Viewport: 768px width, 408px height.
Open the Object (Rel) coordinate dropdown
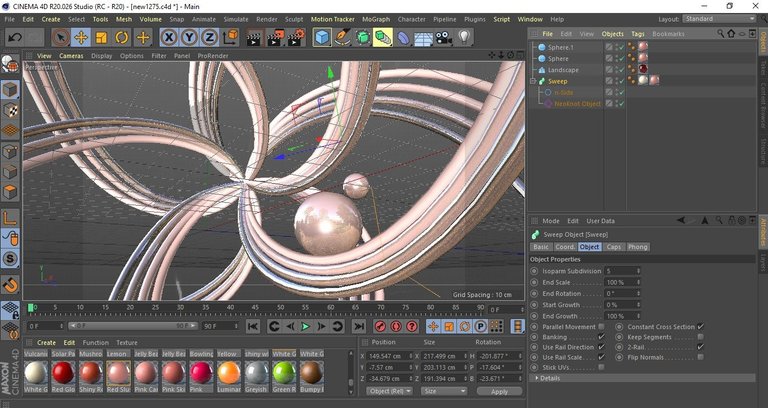tap(389, 391)
